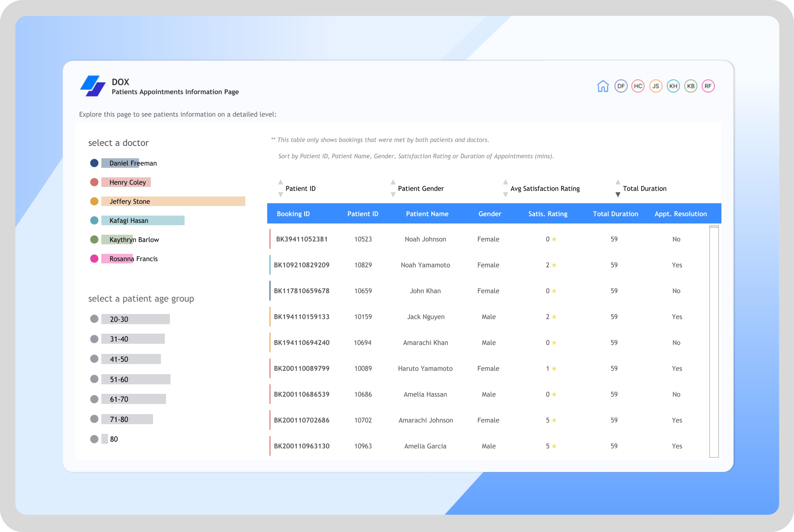Select the 20-30 age group dot
The height and width of the screenshot is (532, 794).
94,319
